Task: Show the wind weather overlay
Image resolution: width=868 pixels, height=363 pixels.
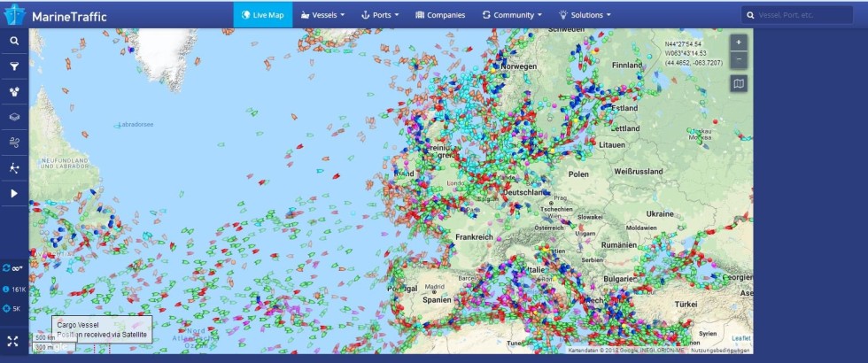Action: [14, 143]
